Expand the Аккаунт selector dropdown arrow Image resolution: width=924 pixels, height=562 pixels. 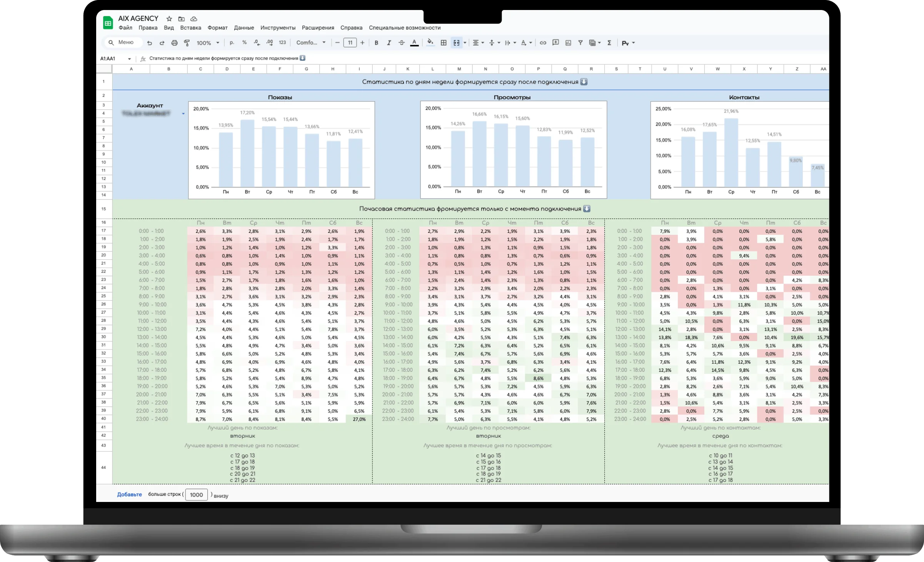coord(183,114)
